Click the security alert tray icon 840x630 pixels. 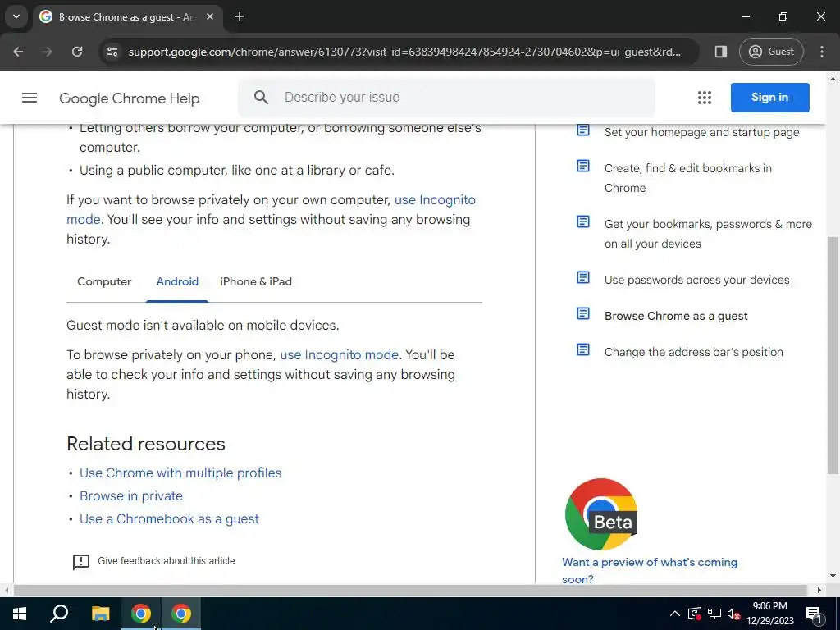[x=695, y=614]
